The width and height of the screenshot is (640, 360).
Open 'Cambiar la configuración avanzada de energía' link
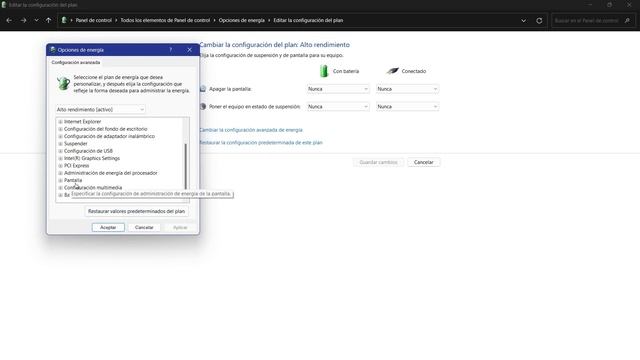[251, 130]
